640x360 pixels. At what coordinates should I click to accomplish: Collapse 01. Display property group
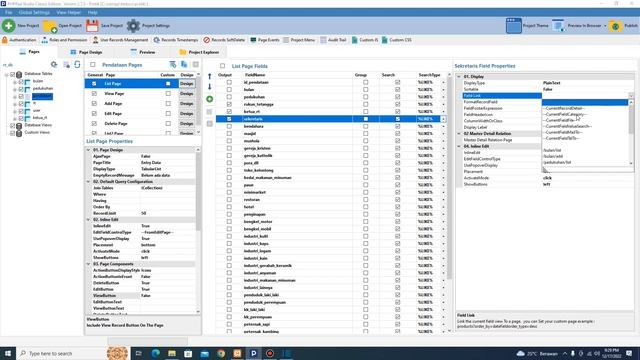click(x=459, y=77)
